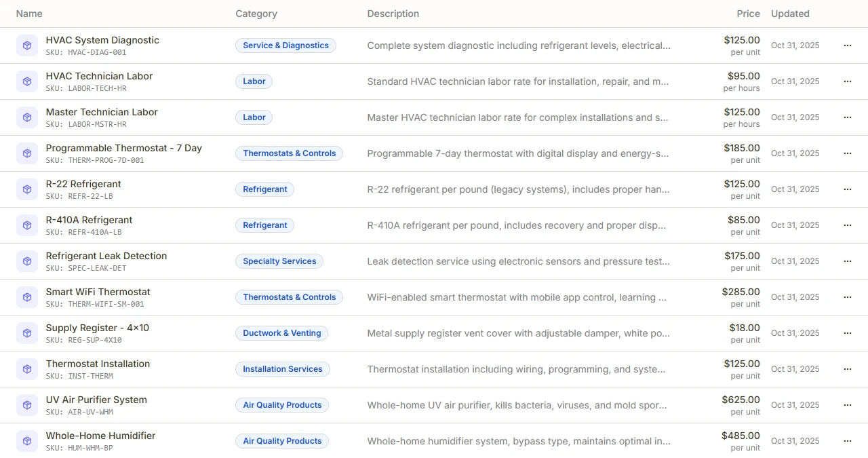
Task: Expand row actions for Thermostat Installation
Action: pos(847,369)
